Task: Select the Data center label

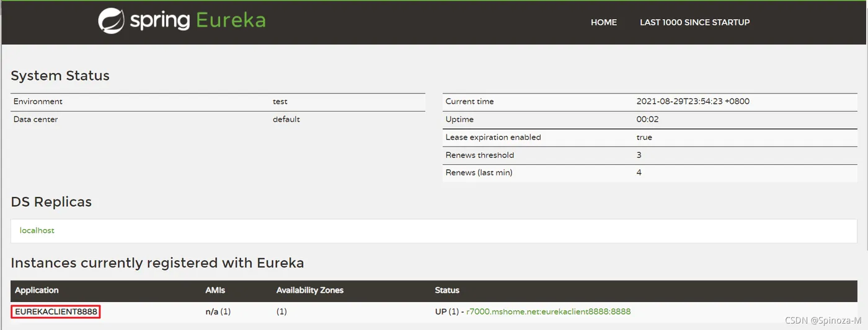Action: [35, 119]
